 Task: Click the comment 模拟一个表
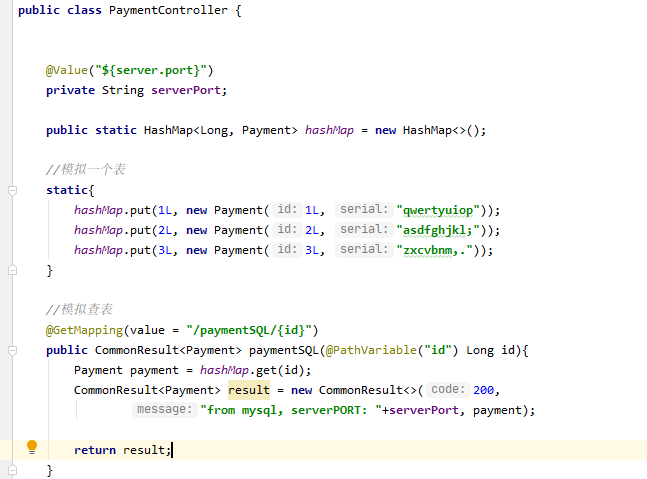click(x=85, y=170)
